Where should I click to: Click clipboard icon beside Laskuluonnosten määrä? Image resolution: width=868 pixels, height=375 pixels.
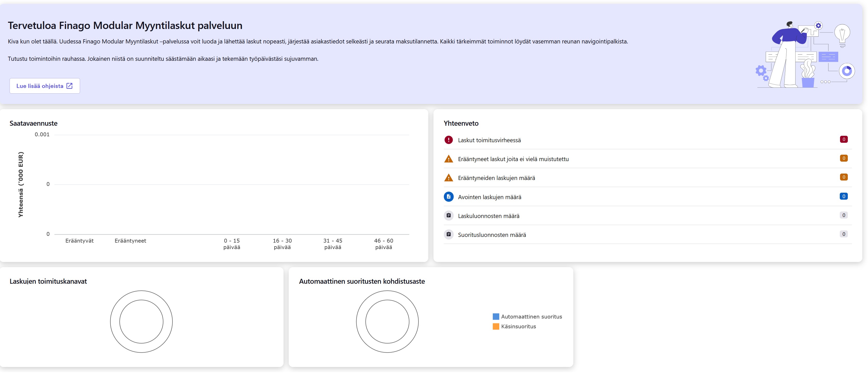click(x=449, y=215)
